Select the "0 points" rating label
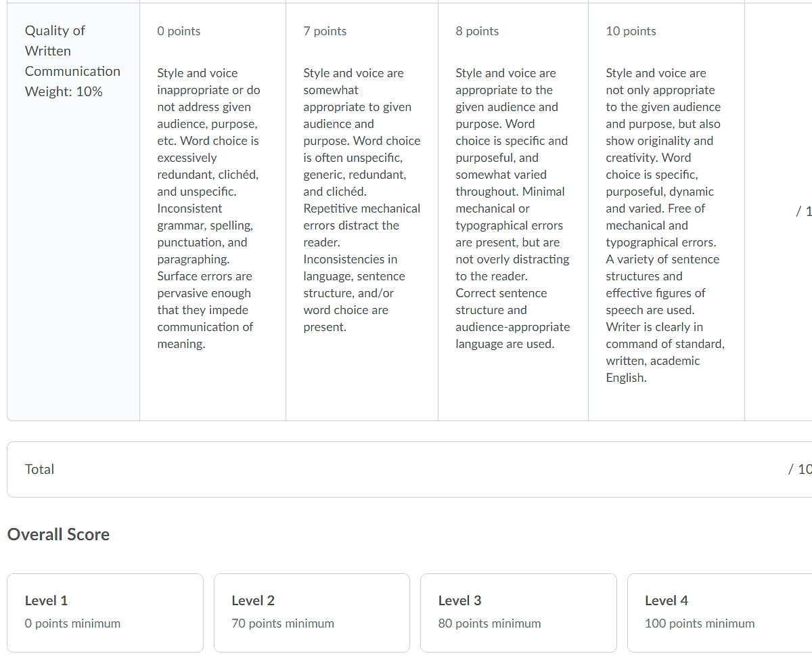Screen dimensions: 812x658 point(179,31)
